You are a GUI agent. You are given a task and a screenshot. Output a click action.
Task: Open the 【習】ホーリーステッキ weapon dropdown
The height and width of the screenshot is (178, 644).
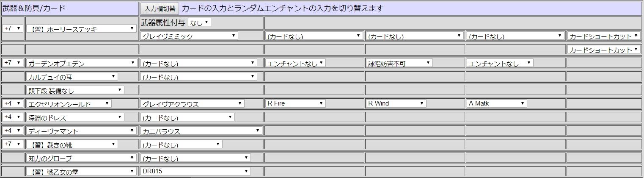[81, 29]
